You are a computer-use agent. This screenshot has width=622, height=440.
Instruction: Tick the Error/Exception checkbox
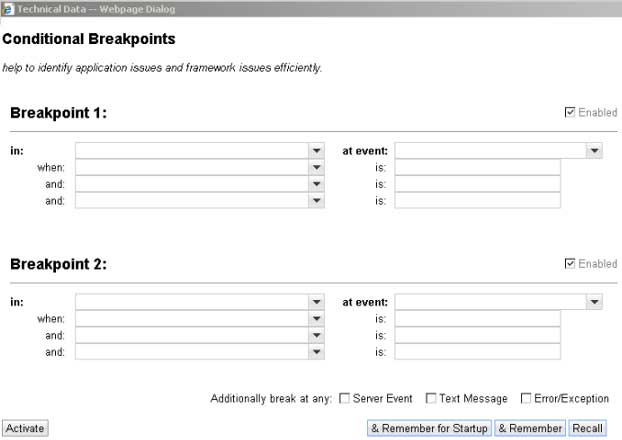526,398
